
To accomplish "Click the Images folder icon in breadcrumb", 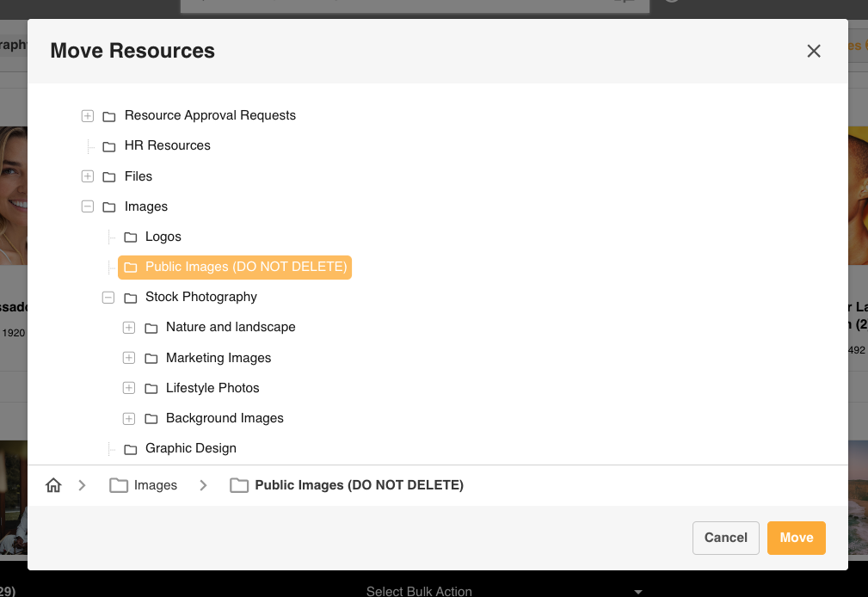I will tap(119, 485).
